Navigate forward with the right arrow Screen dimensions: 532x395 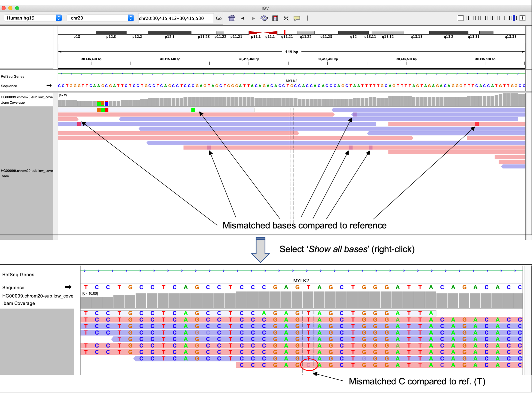(253, 18)
